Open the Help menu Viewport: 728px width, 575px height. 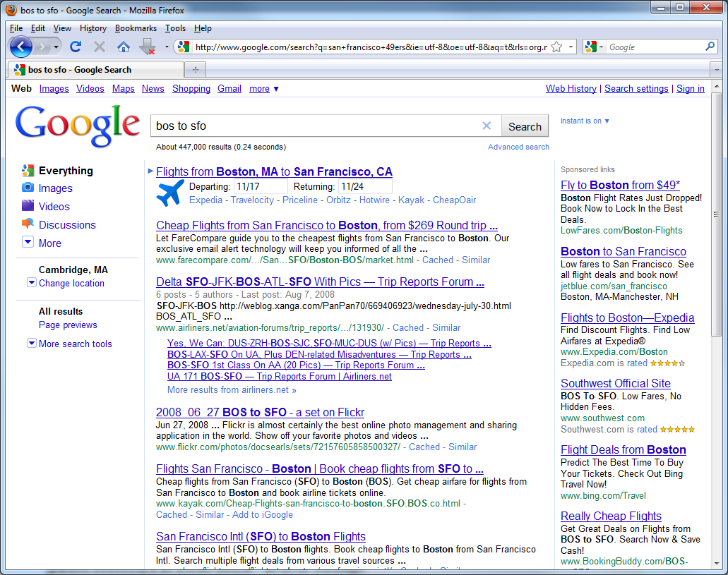[x=203, y=28]
